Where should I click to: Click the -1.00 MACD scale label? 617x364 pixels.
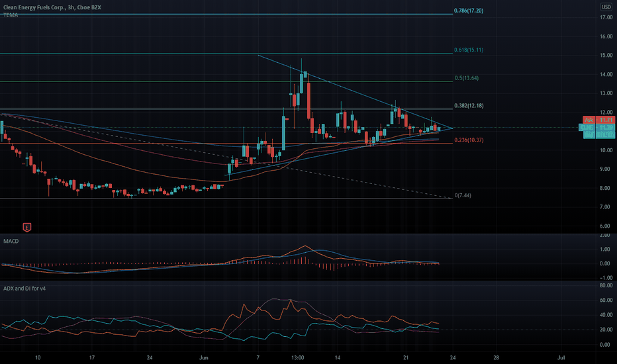[606, 277]
